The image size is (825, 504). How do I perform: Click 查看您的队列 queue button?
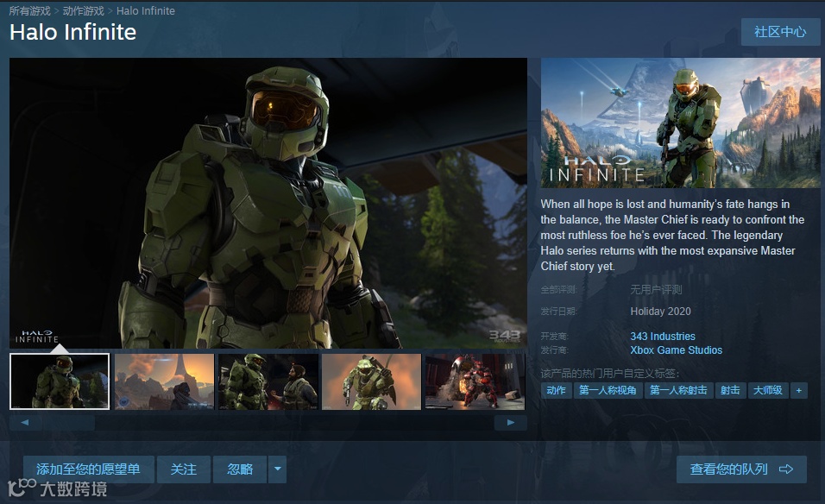[741, 469]
